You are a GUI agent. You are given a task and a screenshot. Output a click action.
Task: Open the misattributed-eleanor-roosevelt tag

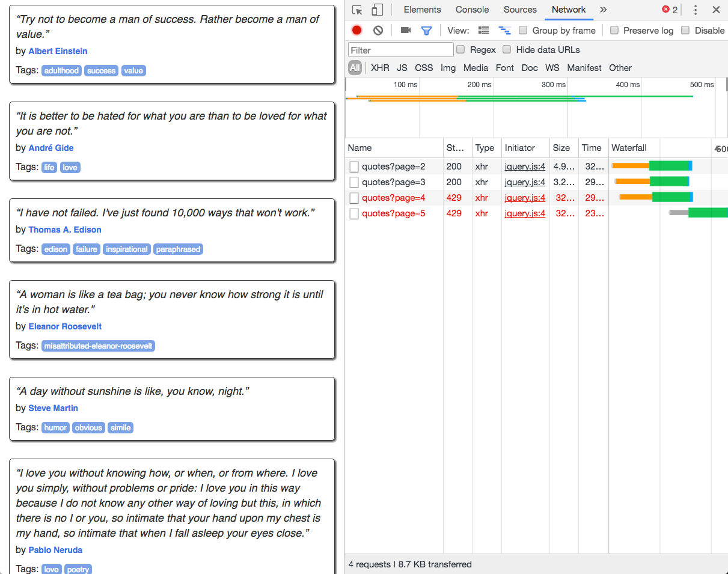98,346
